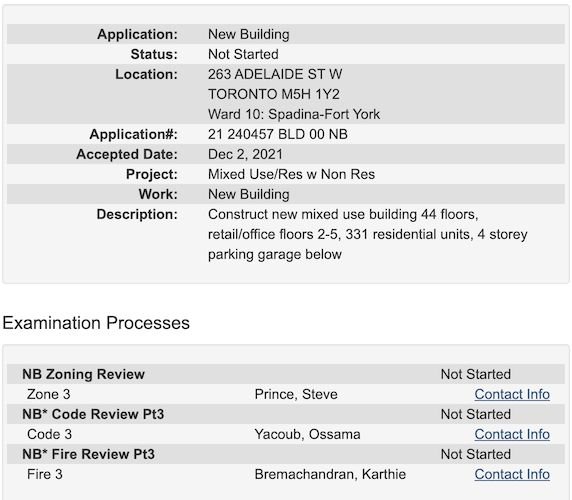Select the NB Zoning Review row

pyautogui.click(x=286, y=374)
